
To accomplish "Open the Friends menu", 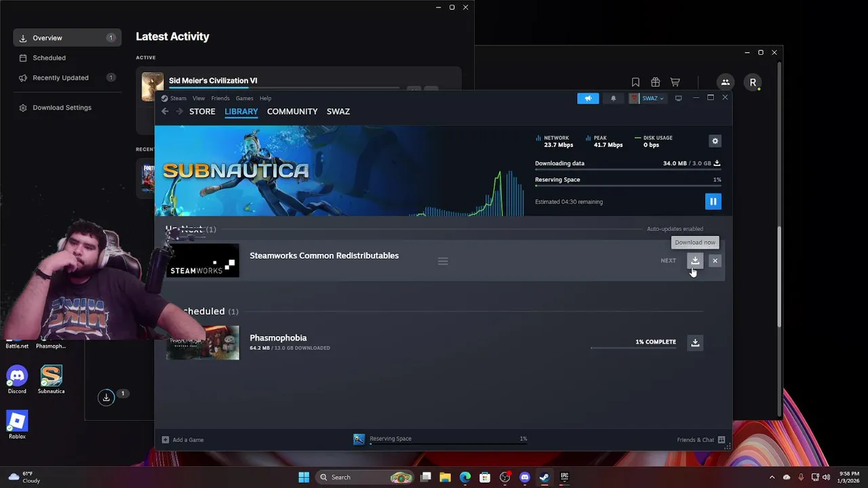I will [220, 98].
